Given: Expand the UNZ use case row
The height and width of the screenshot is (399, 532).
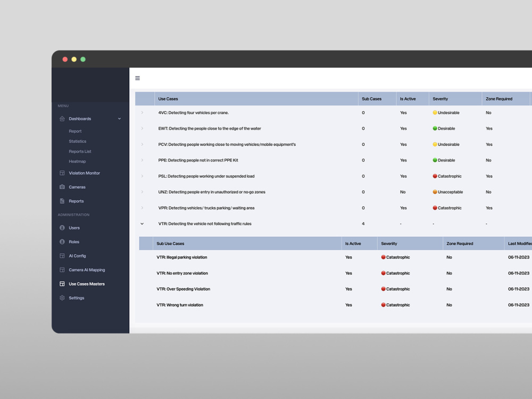Looking at the screenshot, I should [142, 192].
